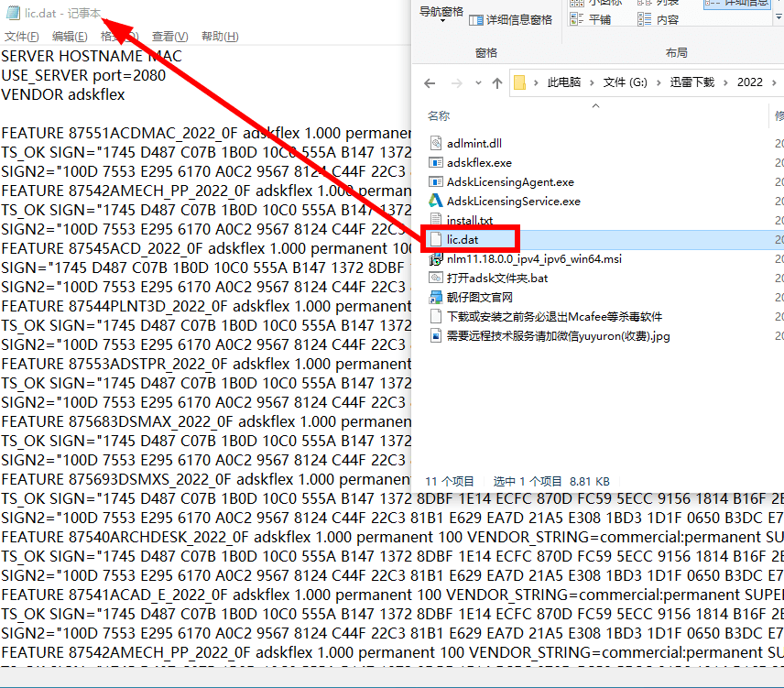Select 2022 in the breadcrumb path
Image resolution: width=784 pixels, height=688 pixels.
(x=750, y=82)
